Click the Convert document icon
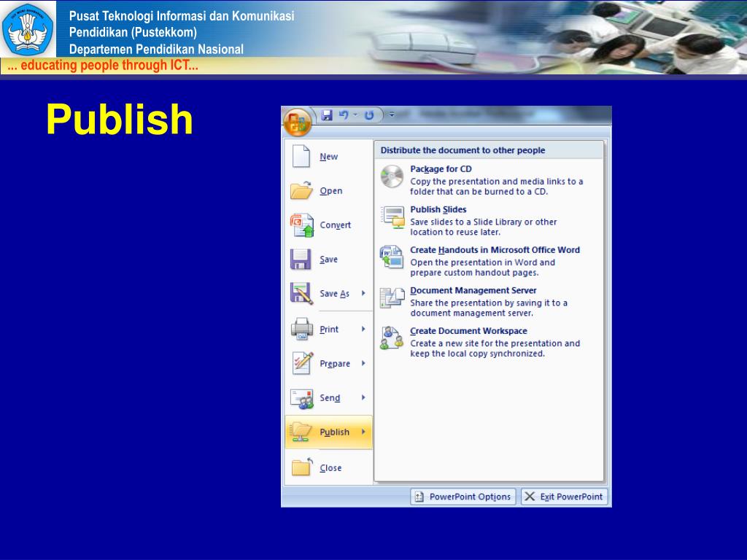The height and width of the screenshot is (560, 747). [x=302, y=225]
